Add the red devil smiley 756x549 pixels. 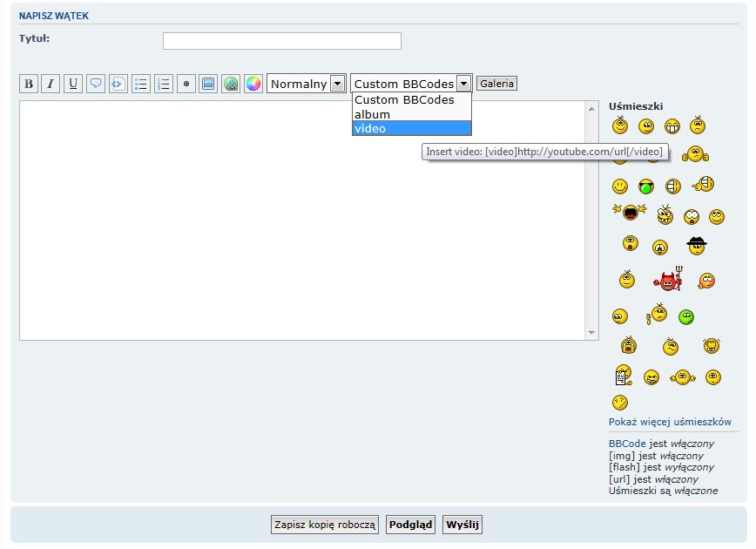[x=668, y=281]
